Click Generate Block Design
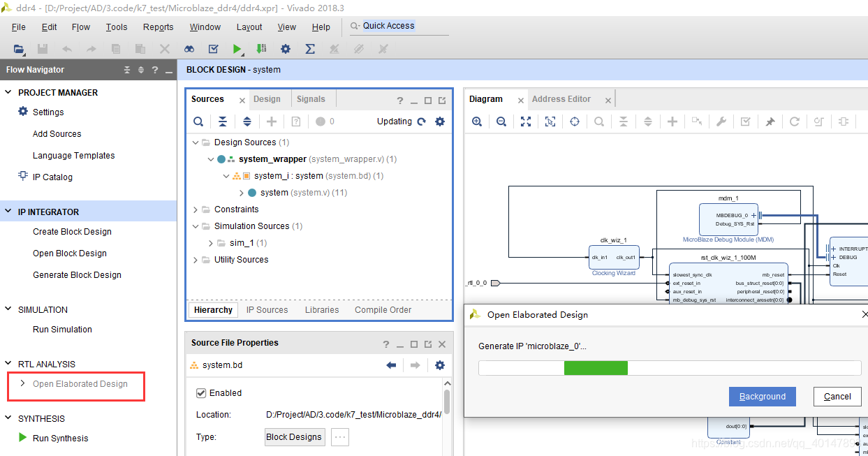 pos(77,274)
